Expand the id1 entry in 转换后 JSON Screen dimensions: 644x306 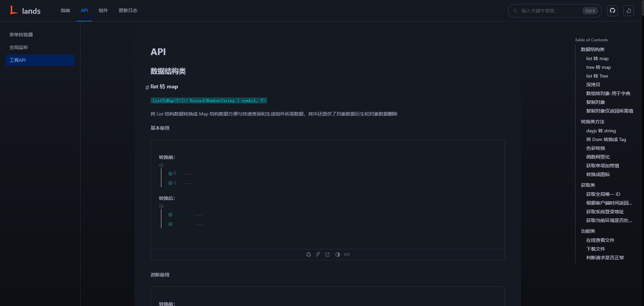click(170, 215)
